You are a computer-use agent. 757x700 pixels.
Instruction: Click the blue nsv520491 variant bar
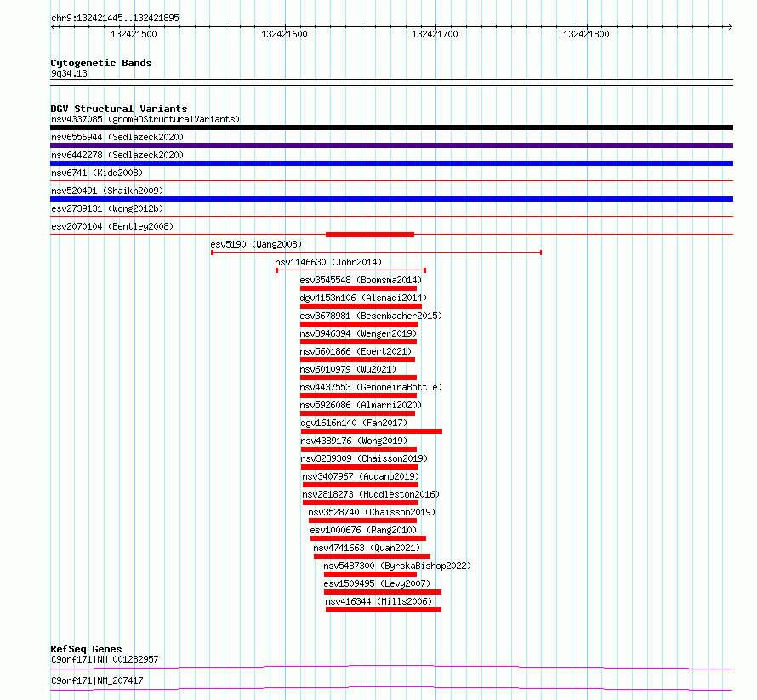tap(391, 199)
